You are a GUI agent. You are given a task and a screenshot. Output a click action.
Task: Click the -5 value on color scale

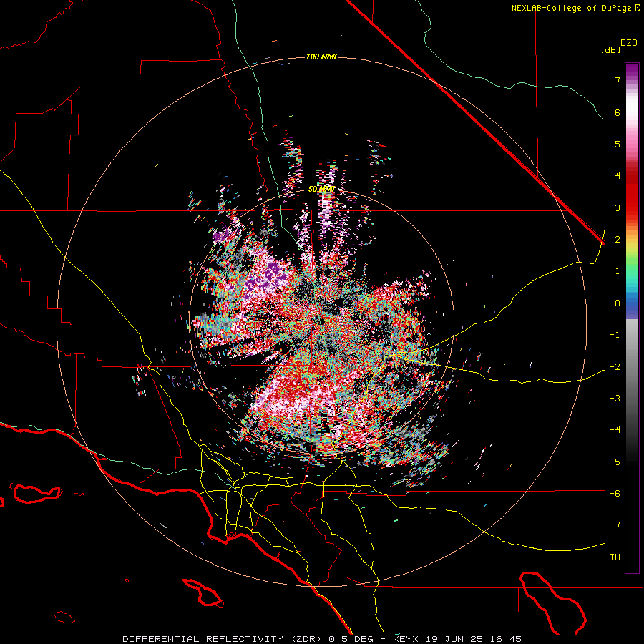tap(615, 462)
